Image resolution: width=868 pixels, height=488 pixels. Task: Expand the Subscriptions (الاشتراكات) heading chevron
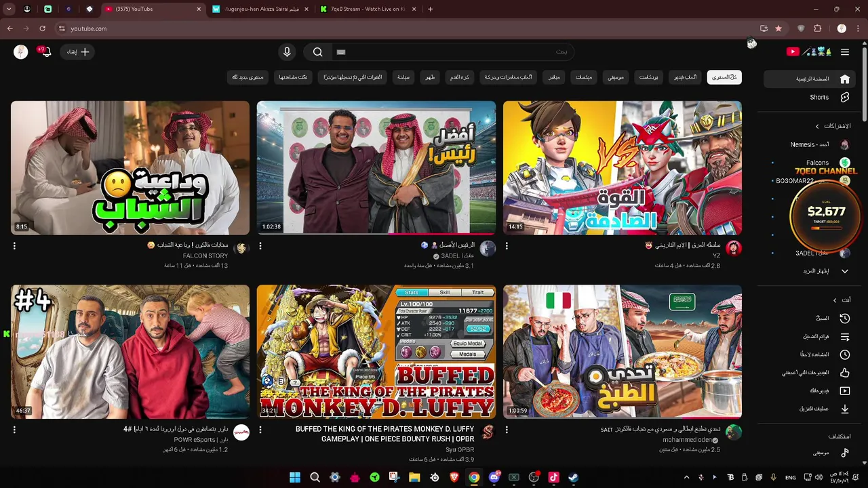(x=817, y=126)
